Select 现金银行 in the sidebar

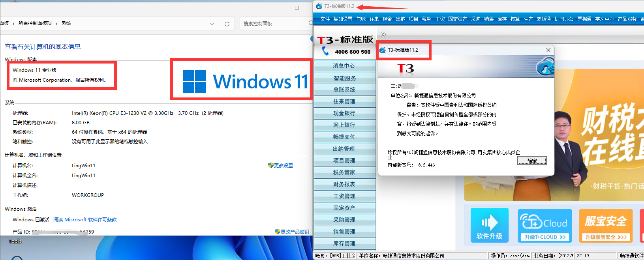(344, 113)
